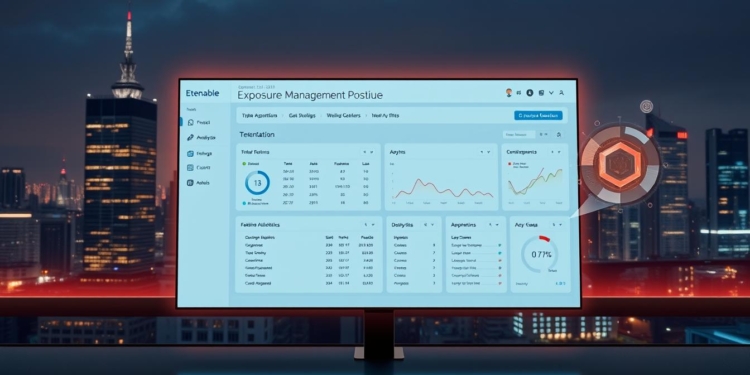
Task: Click the user avatar photo in the header
Action: point(509,93)
